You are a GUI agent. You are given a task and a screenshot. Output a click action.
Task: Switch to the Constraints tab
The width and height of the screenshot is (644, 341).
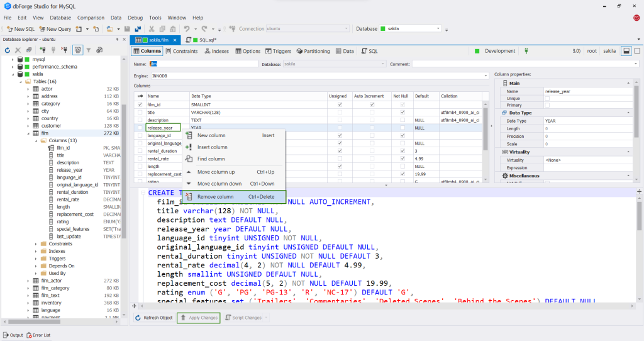[182, 51]
